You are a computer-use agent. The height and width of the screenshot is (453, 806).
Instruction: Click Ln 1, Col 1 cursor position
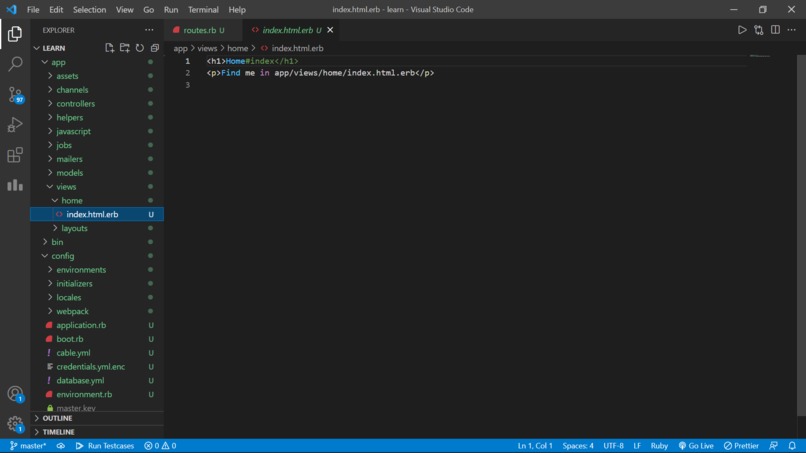coord(535,446)
